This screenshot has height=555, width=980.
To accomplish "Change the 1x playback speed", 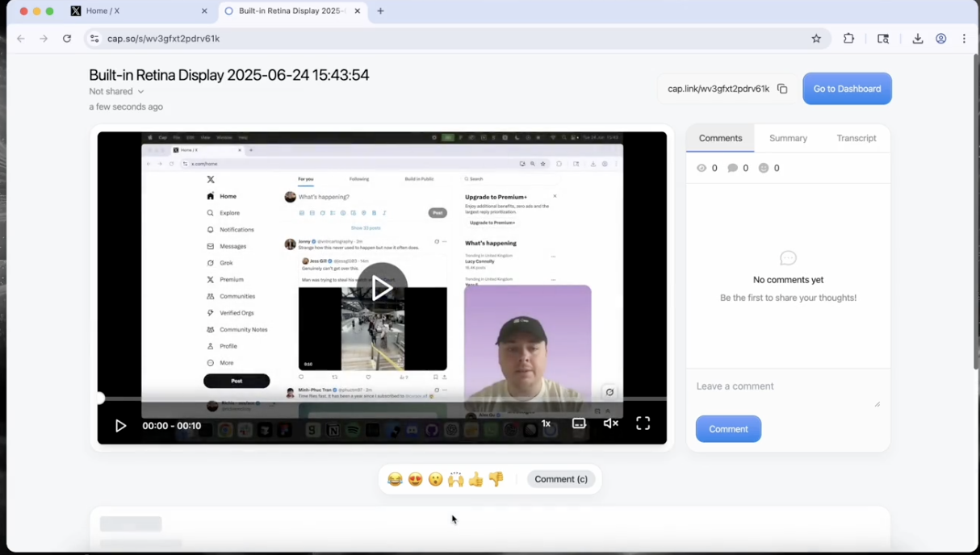I will 546,424.
